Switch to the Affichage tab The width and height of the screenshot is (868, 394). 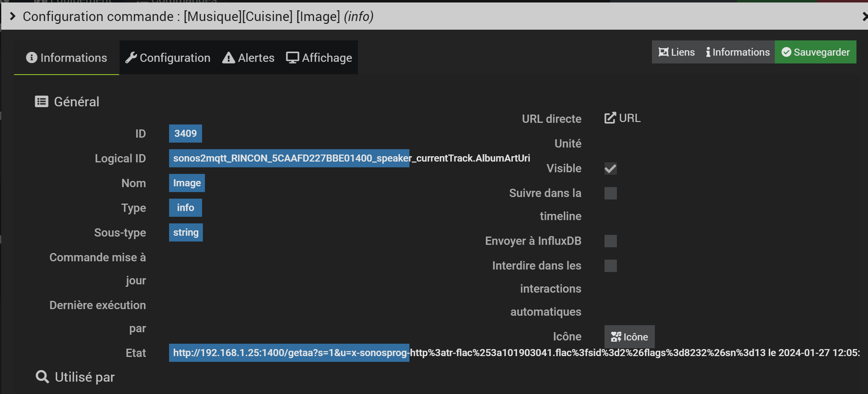(x=319, y=58)
